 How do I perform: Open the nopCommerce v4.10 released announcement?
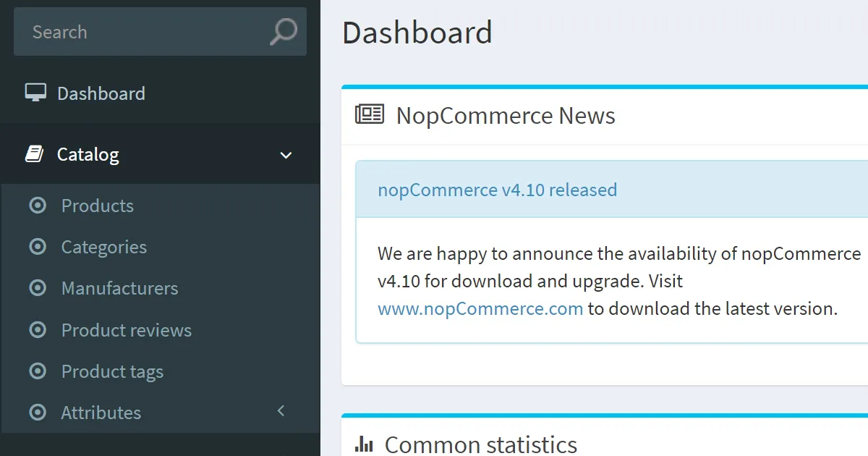click(x=497, y=189)
